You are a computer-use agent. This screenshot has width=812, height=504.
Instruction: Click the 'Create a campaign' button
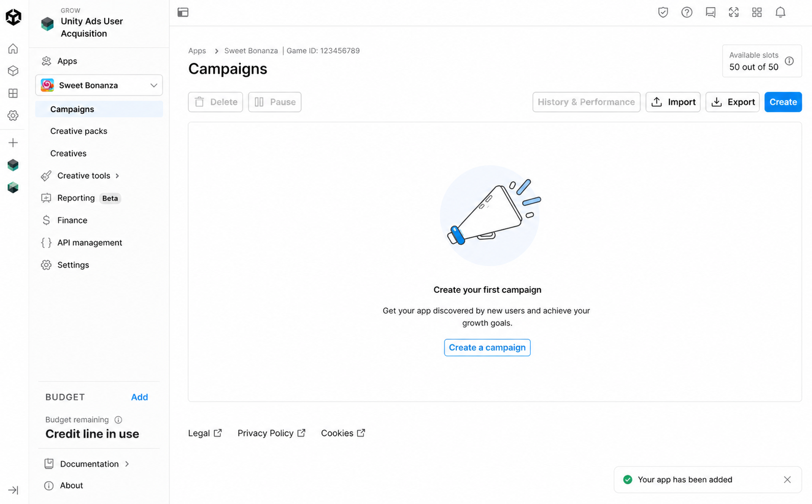point(487,347)
